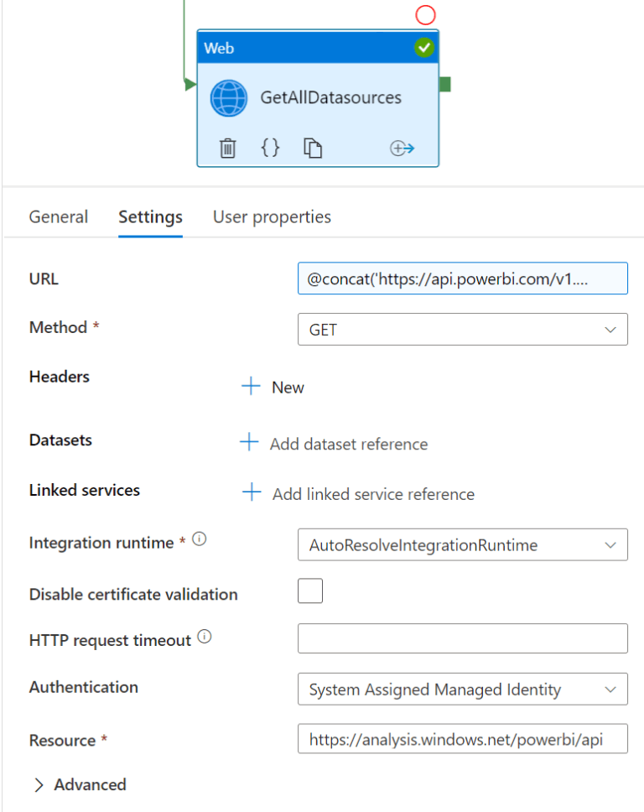Open the code braces icon on the activity
644x812 pixels.
[270, 148]
